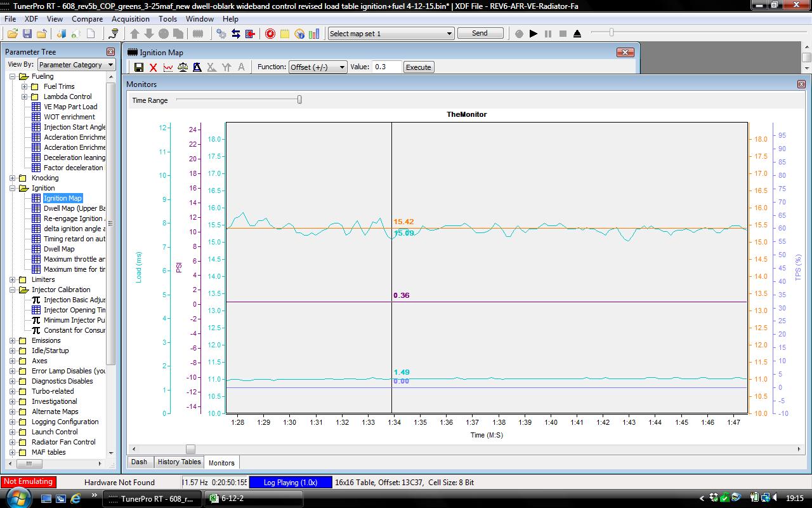This screenshot has width=812, height=508.
Task: Click the gears parameters toolbar icon
Action: [x=221, y=34]
